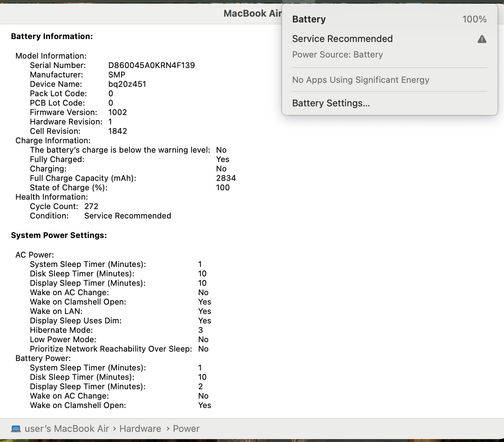Click Display Sleep Timer label under AC Power
This screenshot has width=504, height=442.
click(x=88, y=283)
